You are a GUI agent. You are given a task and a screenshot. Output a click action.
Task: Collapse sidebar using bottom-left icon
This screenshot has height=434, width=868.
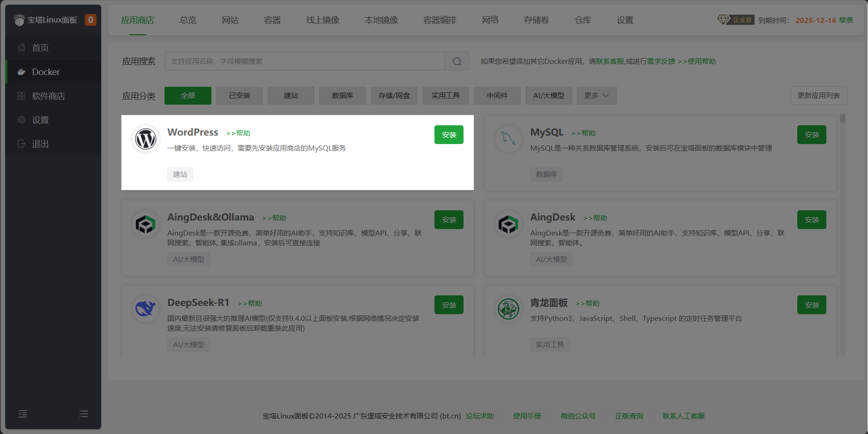click(22, 414)
